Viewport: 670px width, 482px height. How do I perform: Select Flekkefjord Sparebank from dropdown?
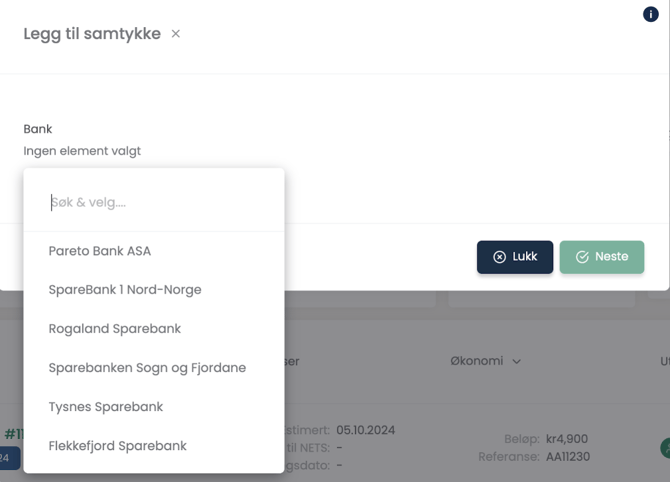pyautogui.click(x=118, y=446)
